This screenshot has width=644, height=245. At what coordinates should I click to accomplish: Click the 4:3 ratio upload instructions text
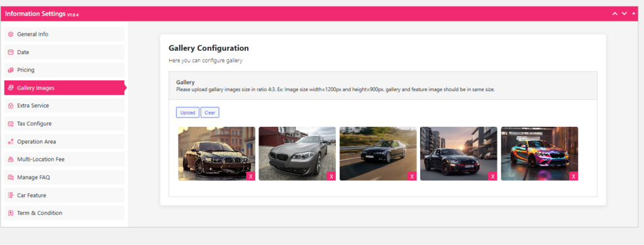pyautogui.click(x=335, y=89)
